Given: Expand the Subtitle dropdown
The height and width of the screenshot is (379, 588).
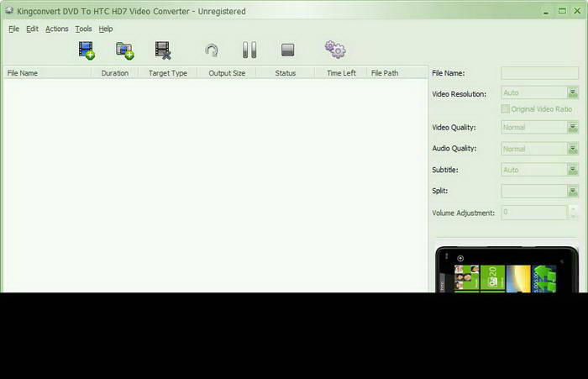Looking at the screenshot, I should click(x=572, y=170).
